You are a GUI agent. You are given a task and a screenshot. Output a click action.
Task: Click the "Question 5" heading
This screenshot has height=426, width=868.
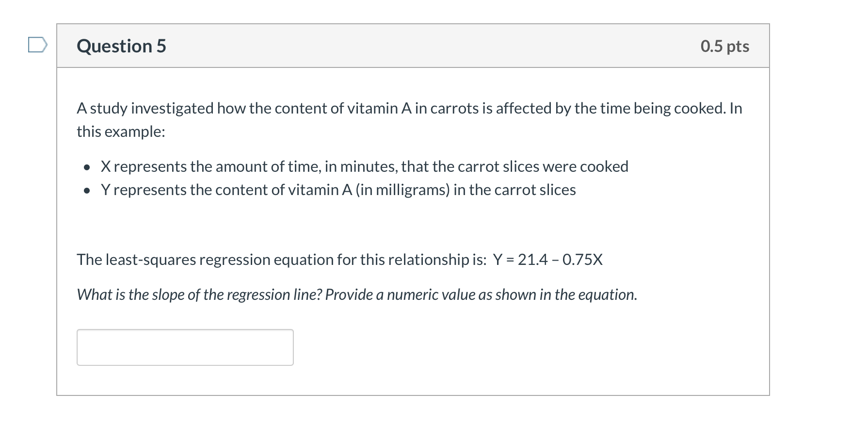click(x=121, y=46)
